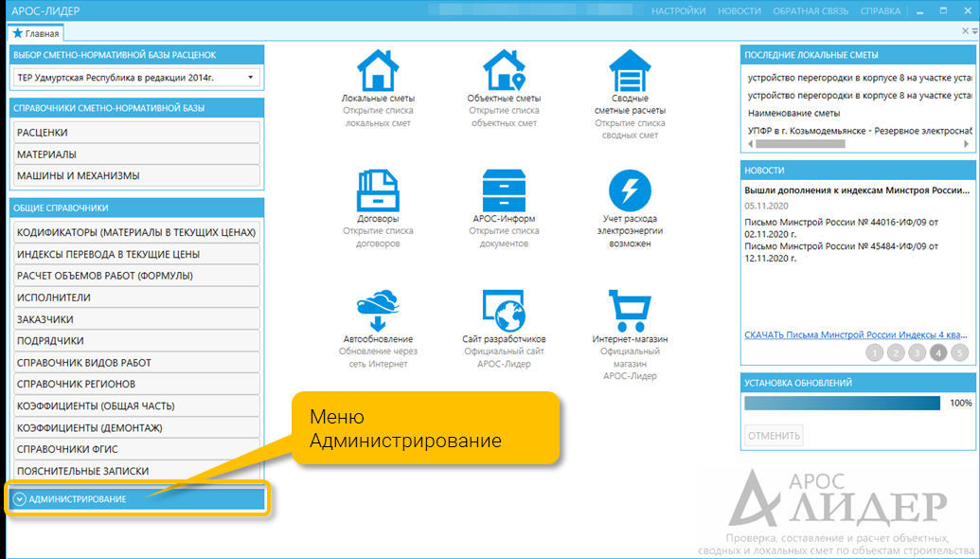
Task: Open second recent estimate устройство перегородки
Action: (859, 95)
